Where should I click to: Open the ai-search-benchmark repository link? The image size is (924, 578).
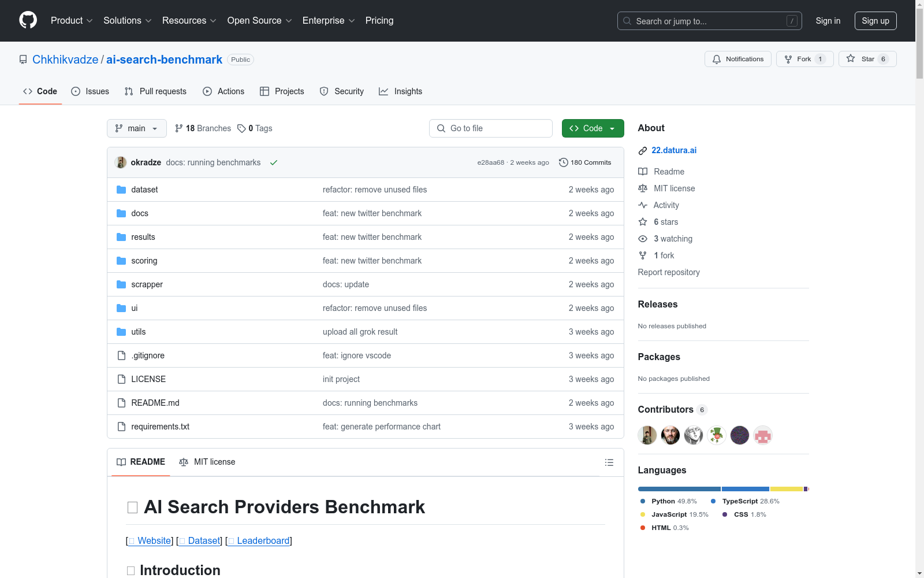click(164, 60)
